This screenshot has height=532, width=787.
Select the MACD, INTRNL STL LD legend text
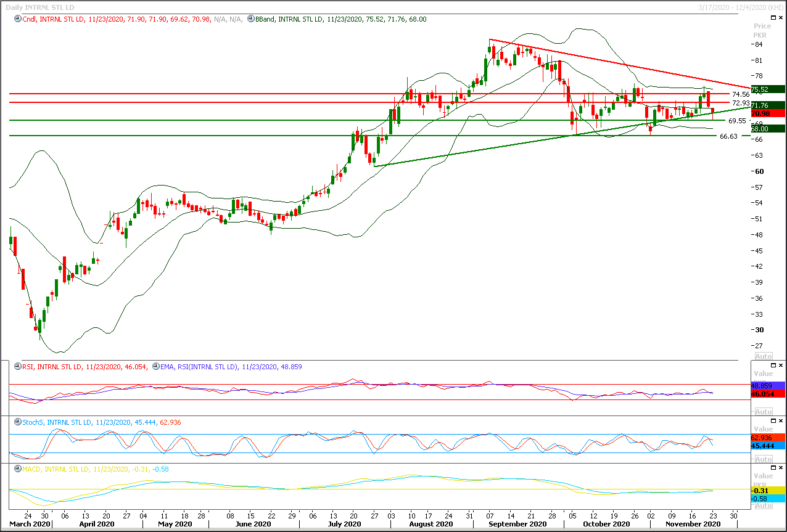[56, 470]
